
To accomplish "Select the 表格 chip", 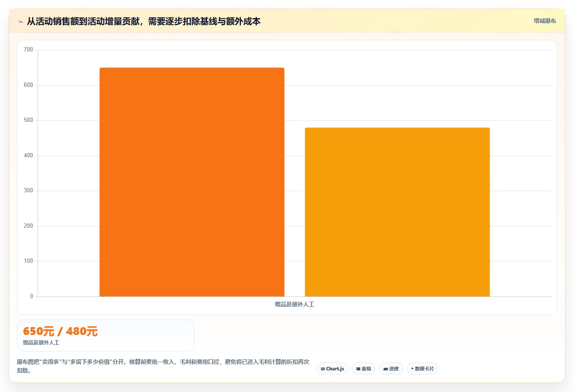I will tap(363, 369).
